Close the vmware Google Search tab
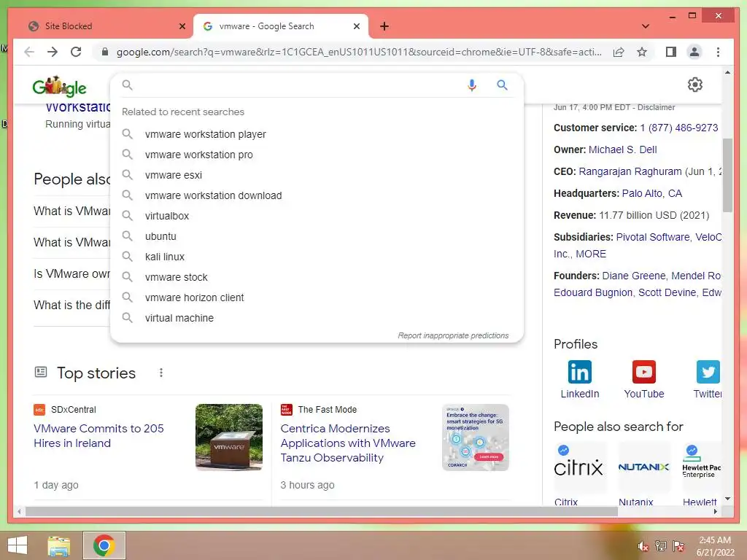This screenshot has height=560, width=747. 356,26
